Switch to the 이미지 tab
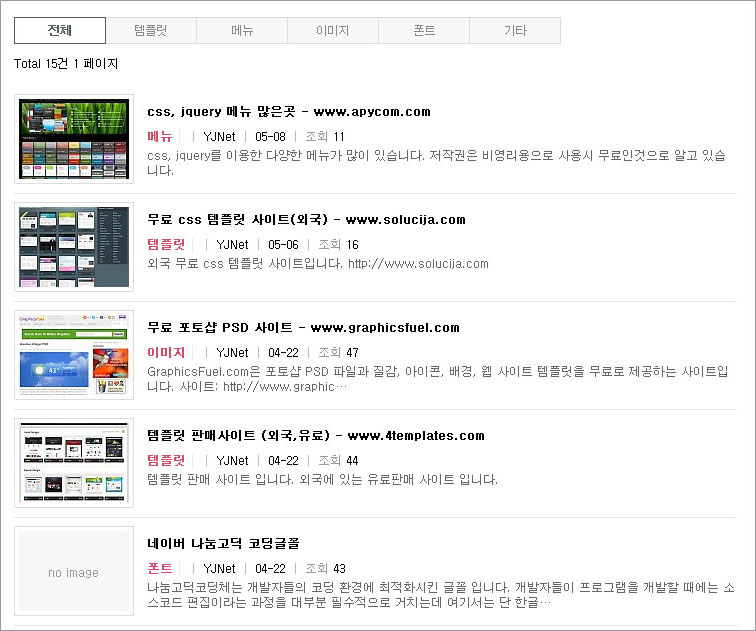This screenshot has width=756, height=631. (333, 30)
